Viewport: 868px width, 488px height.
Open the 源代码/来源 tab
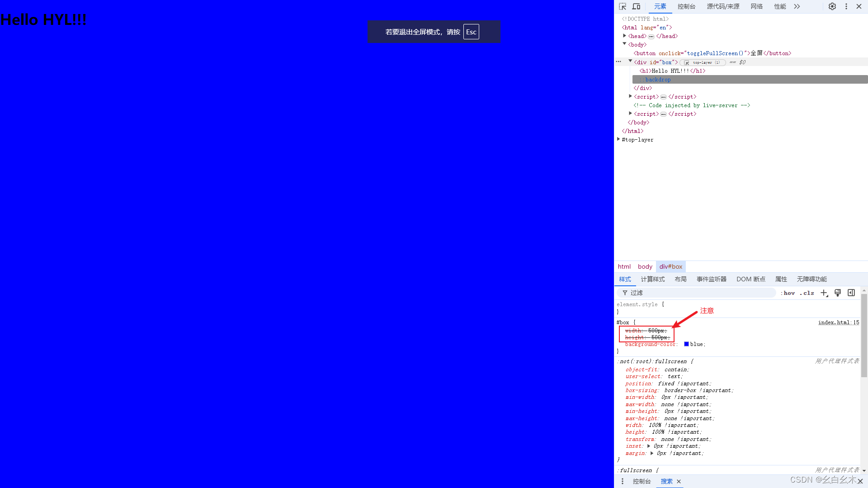tap(723, 6)
